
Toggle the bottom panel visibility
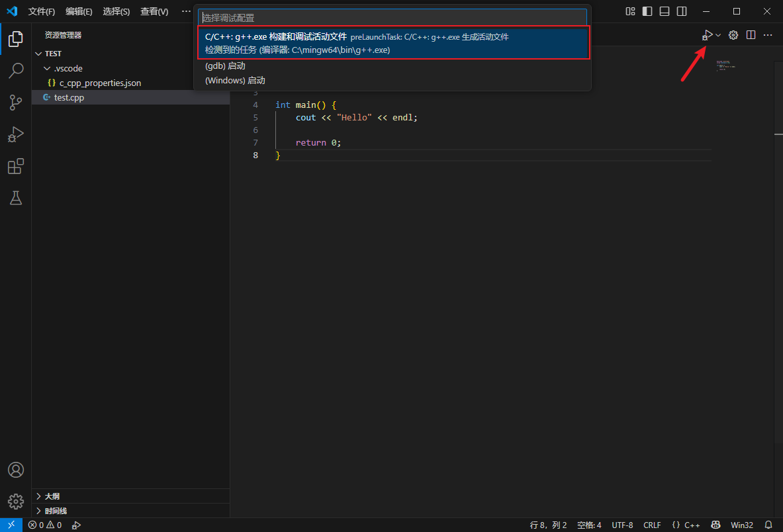[x=664, y=11]
